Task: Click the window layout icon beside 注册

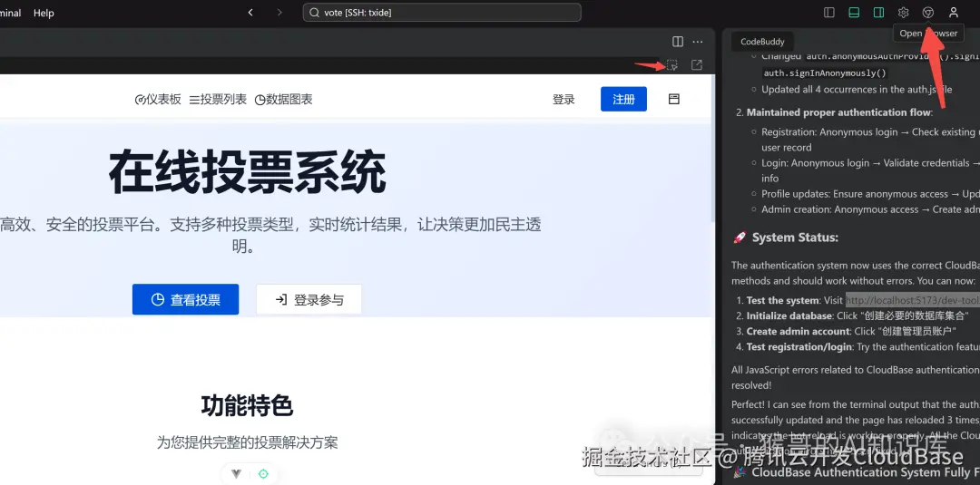Action: click(x=673, y=99)
